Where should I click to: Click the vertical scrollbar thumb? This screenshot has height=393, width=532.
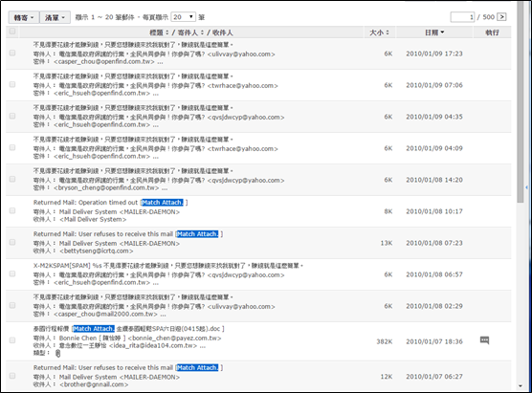point(521,101)
